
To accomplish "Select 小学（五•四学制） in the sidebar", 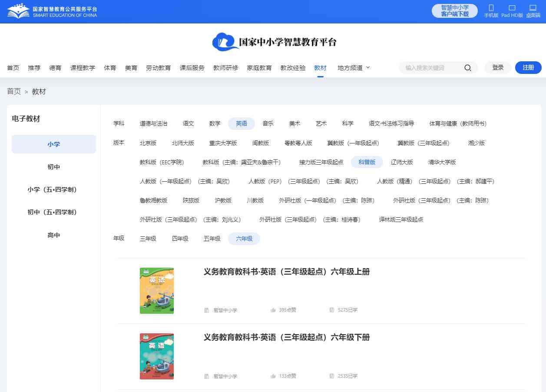I will 54,189.
